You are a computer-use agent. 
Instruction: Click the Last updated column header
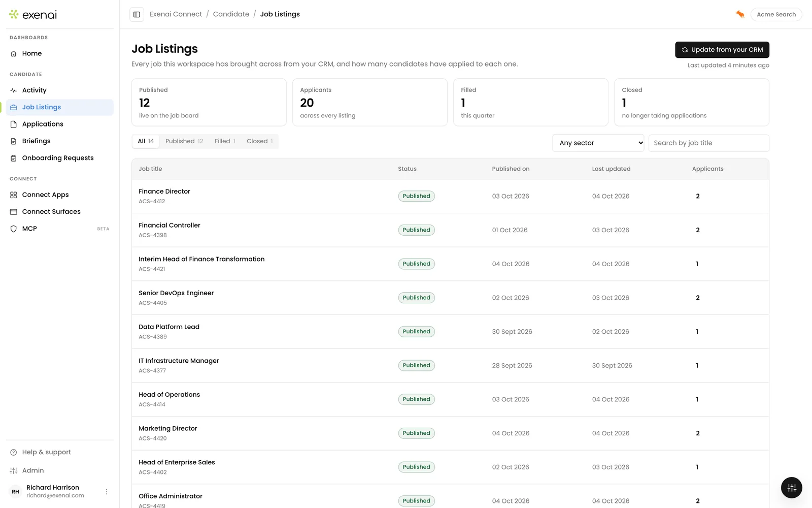[611, 169]
